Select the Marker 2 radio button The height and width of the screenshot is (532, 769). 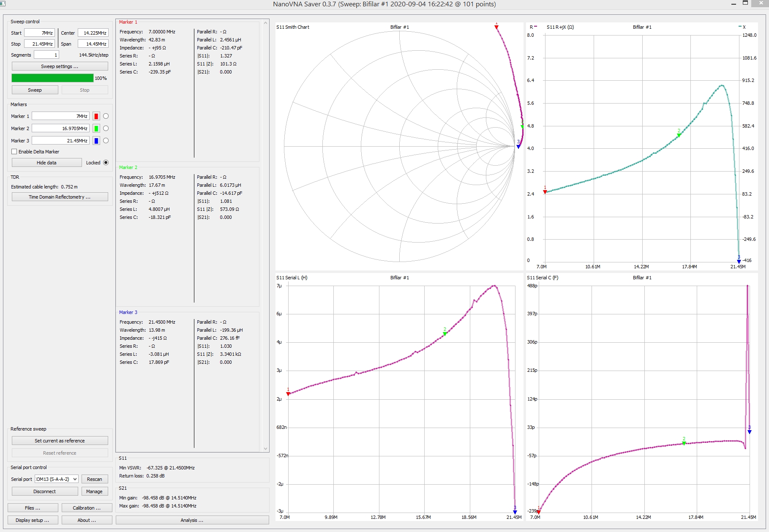106,128
